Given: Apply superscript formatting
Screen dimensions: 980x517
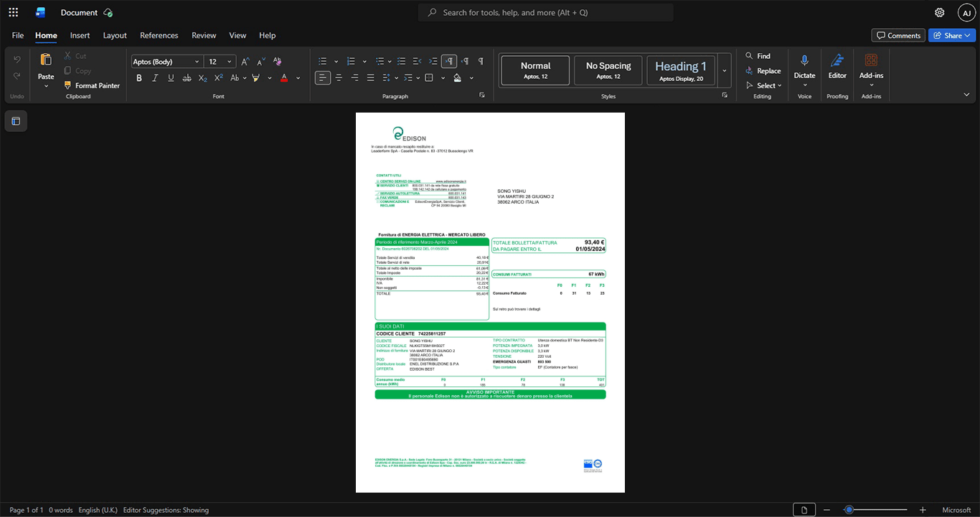Looking at the screenshot, I should 218,78.
